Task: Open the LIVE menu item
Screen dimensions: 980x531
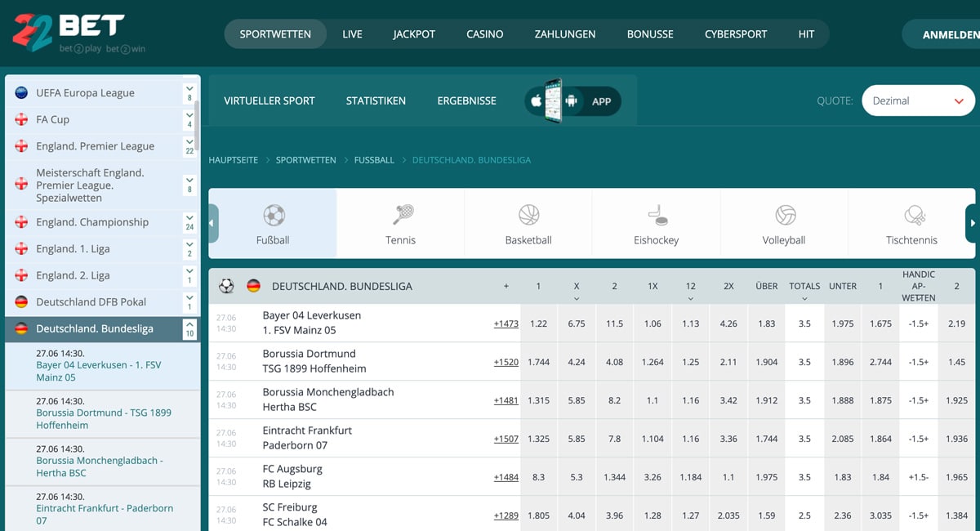Action: click(353, 34)
